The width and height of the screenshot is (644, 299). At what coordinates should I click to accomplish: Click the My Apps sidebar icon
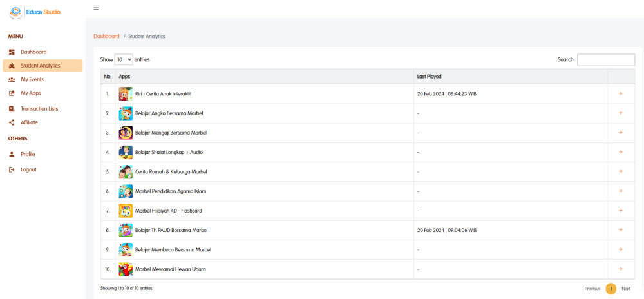pos(12,93)
